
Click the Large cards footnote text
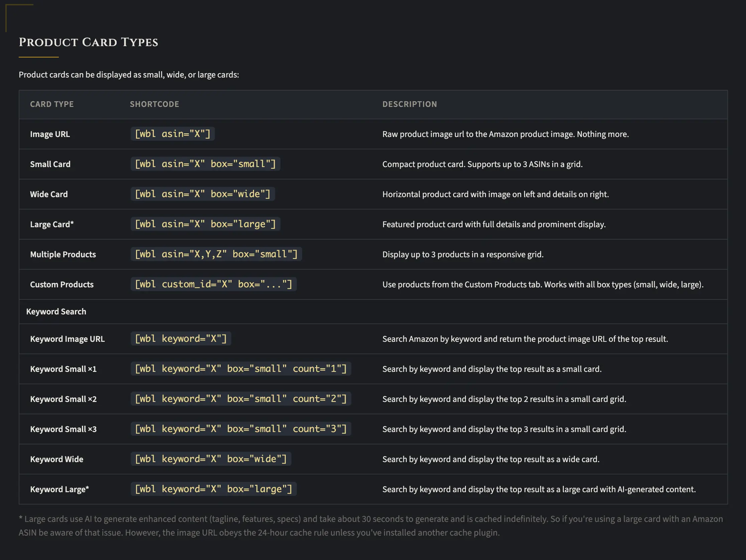[370, 526]
